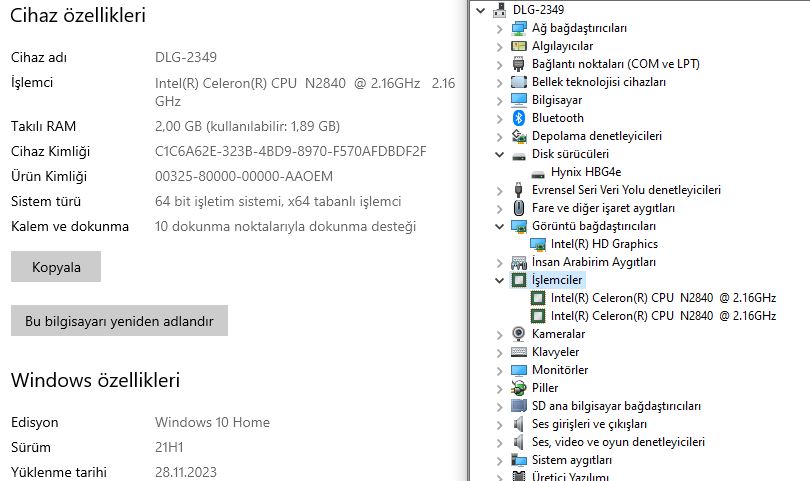Click the Bellek teknolojisi cihazları icon
The width and height of the screenshot is (810, 481).
tap(519, 82)
